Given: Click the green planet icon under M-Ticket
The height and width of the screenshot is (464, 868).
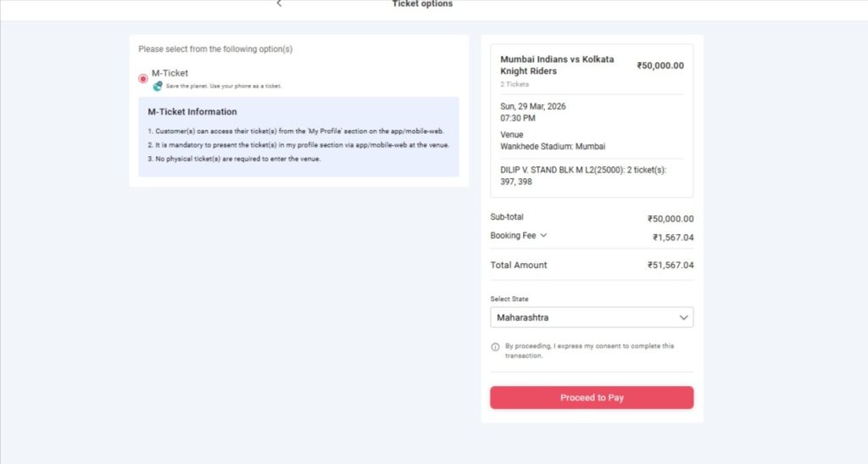Looking at the screenshot, I should pyautogui.click(x=158, y=86).
